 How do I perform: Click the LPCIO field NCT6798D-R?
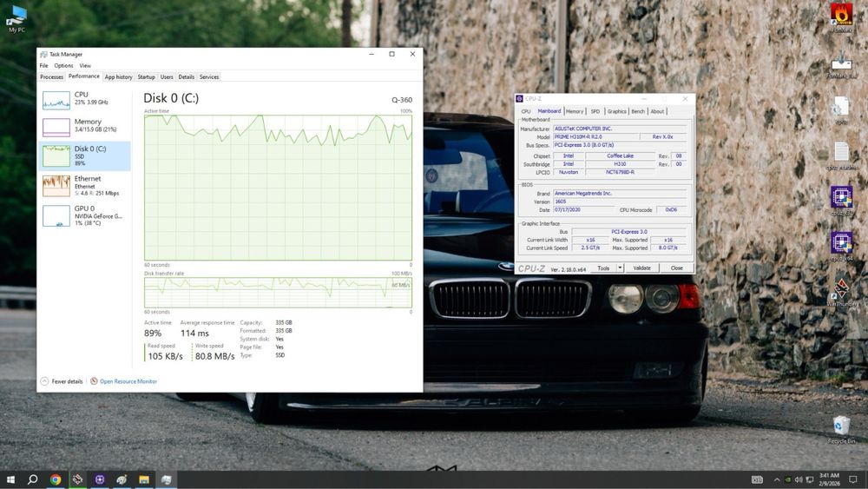[620, 172]
